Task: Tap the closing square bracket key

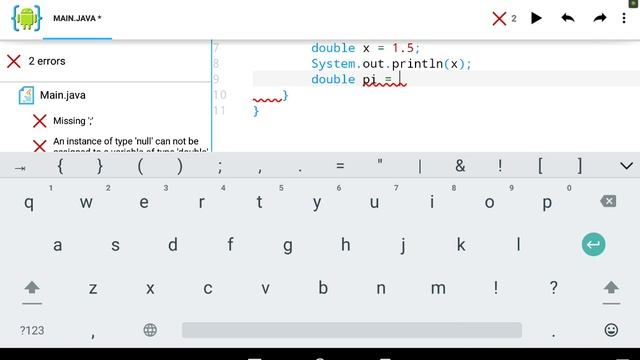Action: (x=580, y=166)
